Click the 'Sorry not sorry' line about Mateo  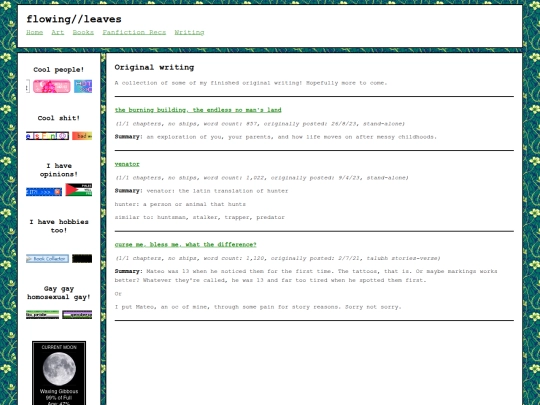[x=258, y=307]
